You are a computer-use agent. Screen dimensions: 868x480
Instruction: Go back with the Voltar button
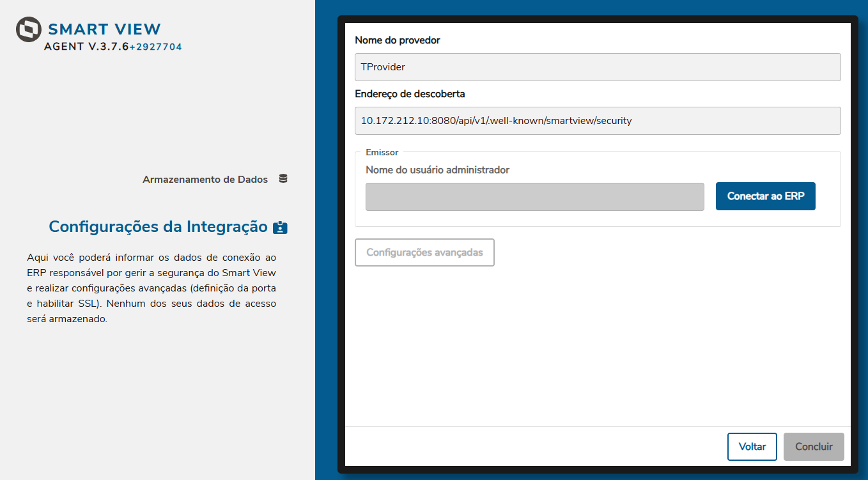click(752, 447)
